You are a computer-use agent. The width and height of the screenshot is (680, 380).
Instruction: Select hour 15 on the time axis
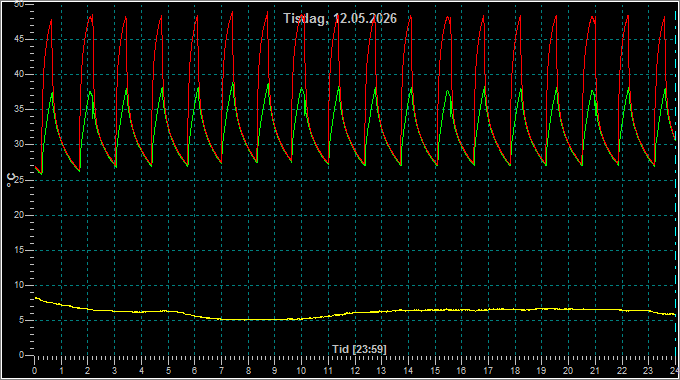click(435, 371)
